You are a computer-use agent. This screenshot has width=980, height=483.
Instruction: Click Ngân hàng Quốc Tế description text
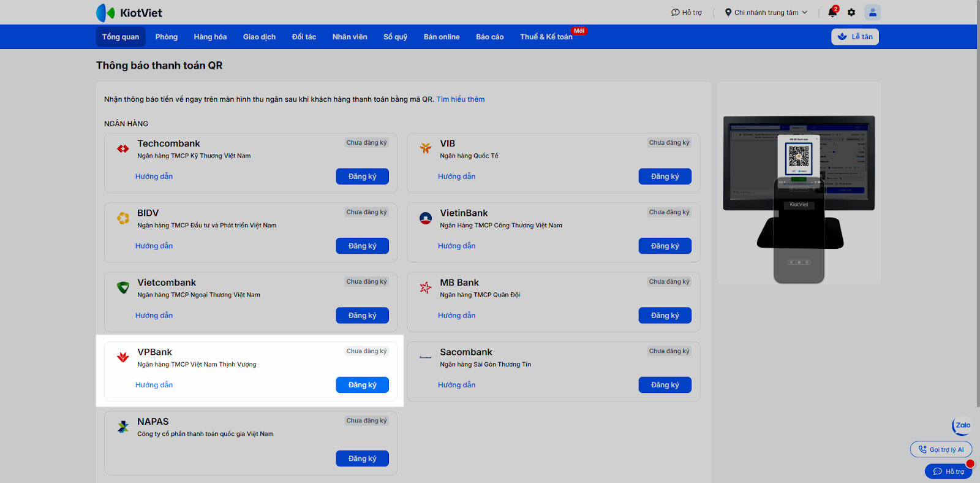click(x=469, y=156)
